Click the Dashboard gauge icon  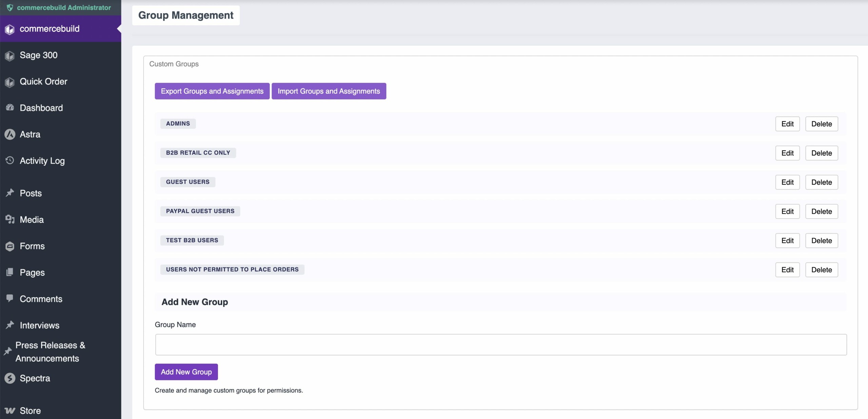(10, 108)
